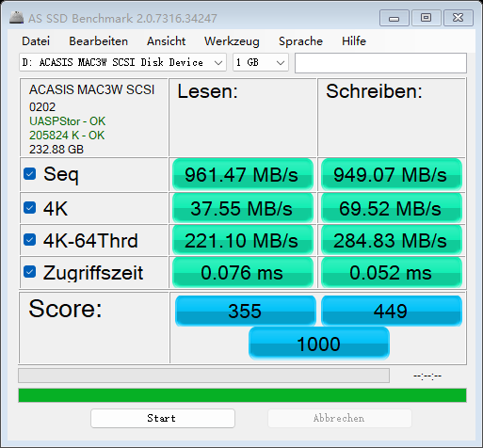Click the Start button
The height and width of the screenshot is (448, 483).
coord(163,418)
